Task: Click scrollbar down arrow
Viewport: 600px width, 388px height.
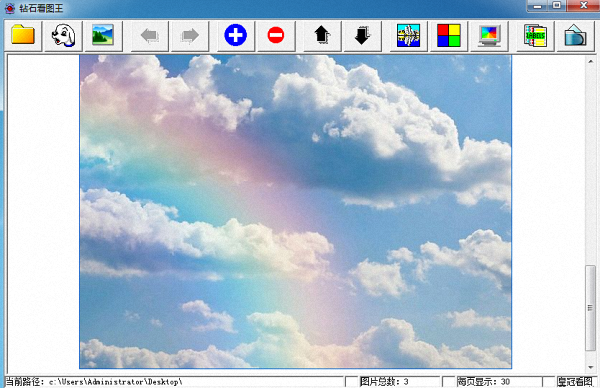Action: [590, 367]
